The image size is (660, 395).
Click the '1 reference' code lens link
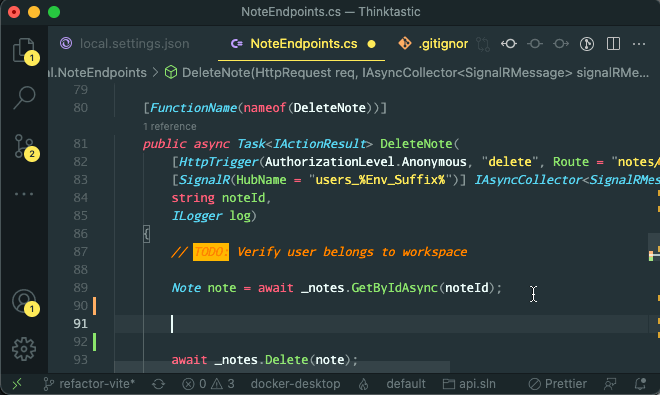pyautogui.click(x=170, y=126)
